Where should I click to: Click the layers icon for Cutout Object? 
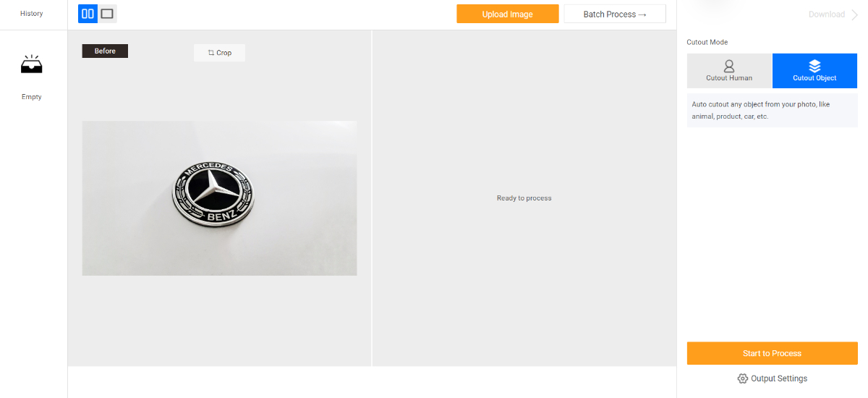click(x=814, y=66)
